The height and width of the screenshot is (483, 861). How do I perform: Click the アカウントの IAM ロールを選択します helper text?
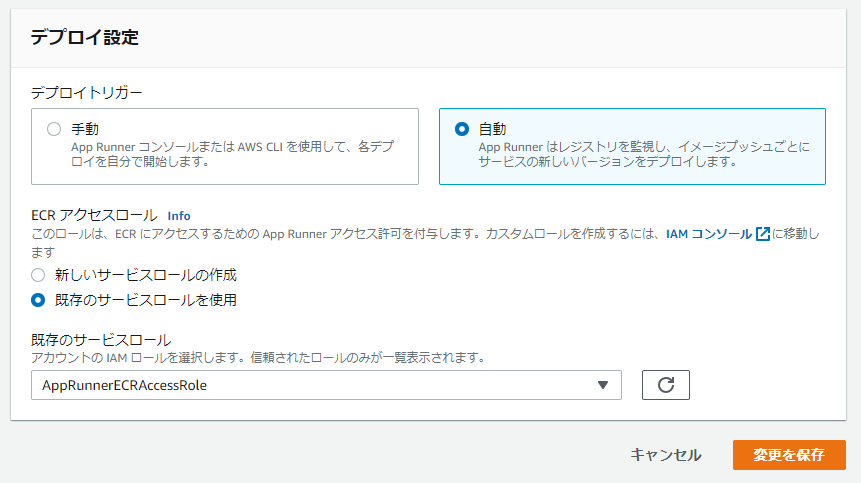[x=259, y=358]
